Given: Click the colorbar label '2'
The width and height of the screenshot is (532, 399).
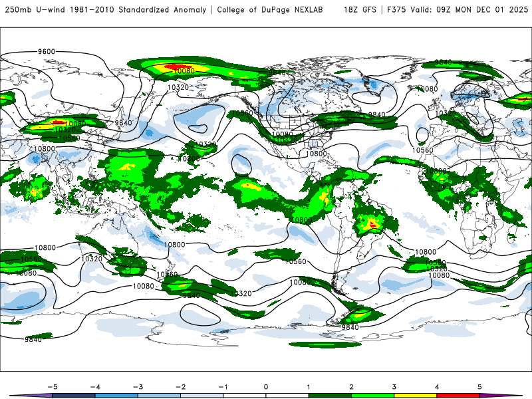Looking at the screenshot, I should [351, 387].
